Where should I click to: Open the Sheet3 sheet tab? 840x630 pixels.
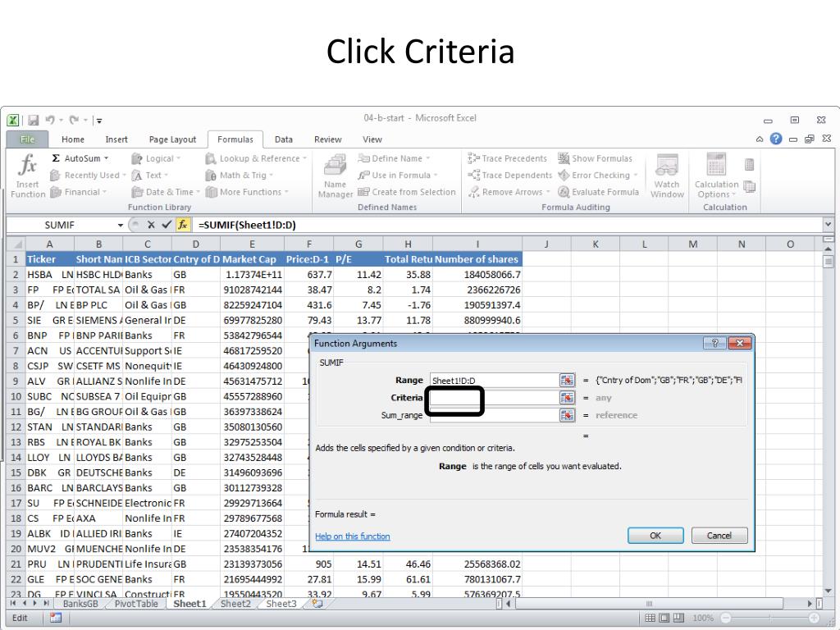281,604
